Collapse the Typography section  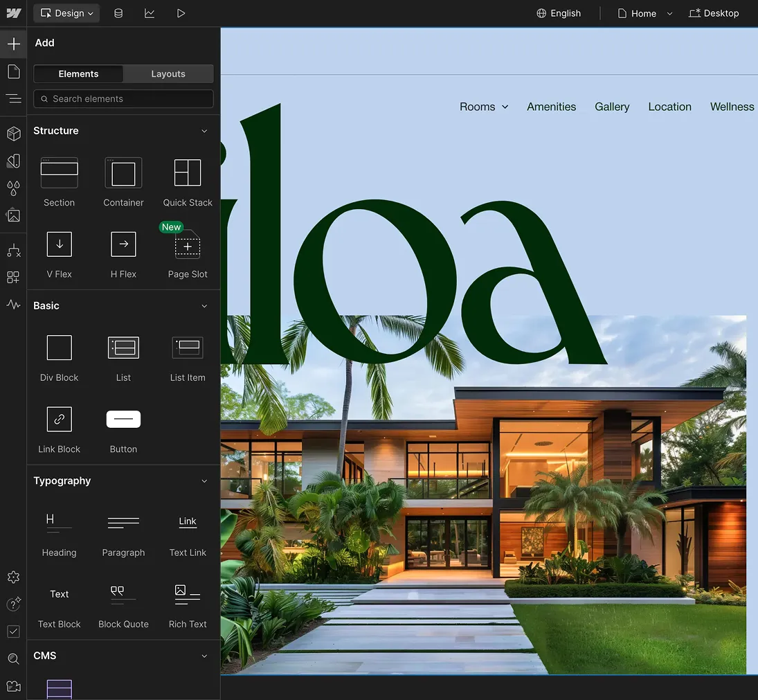[x=204, y=481]
